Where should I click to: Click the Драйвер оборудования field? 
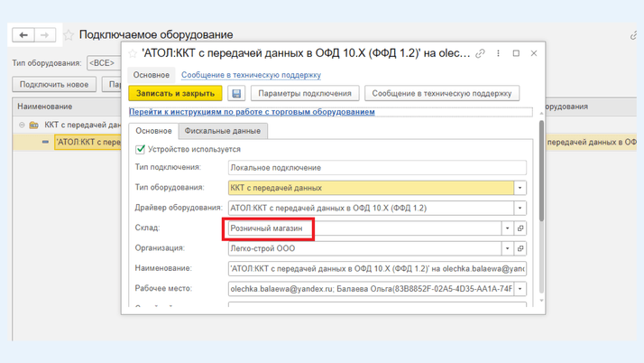pyautogui.click(x=371, y=208)
